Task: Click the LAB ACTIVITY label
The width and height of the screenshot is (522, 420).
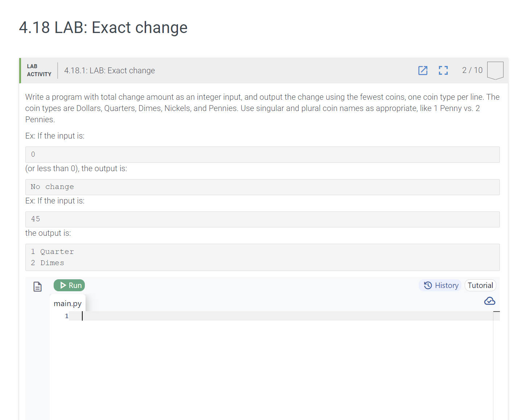Action: [x=39, y=70]
